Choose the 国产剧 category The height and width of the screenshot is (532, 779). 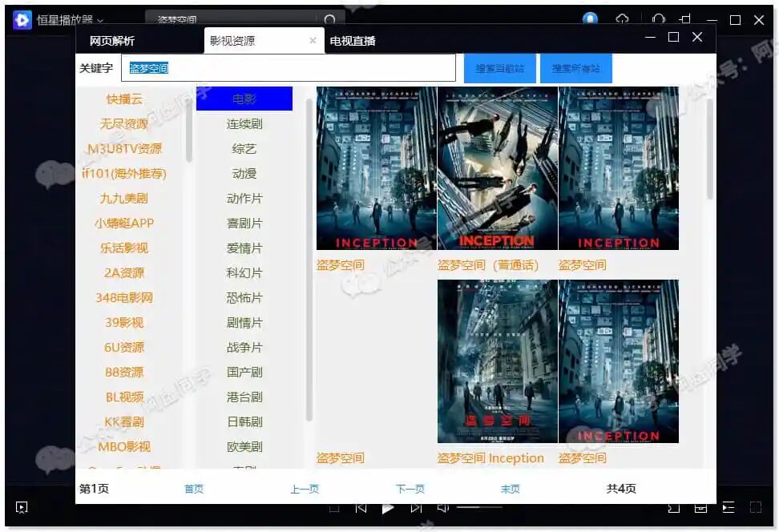[x=244, y=372]
